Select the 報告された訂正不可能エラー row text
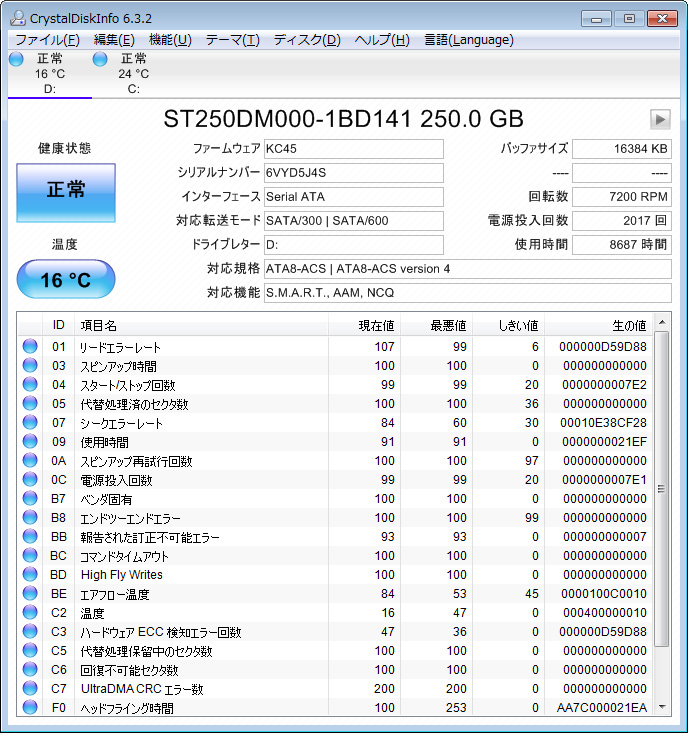This screenshot has height=733, width=688. (x=150, y=537)
